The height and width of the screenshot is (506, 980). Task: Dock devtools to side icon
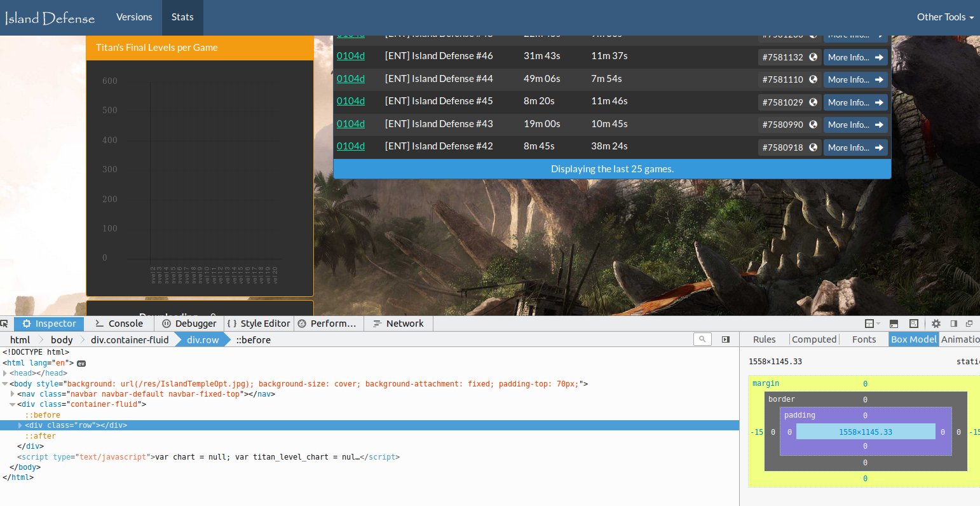953,324
